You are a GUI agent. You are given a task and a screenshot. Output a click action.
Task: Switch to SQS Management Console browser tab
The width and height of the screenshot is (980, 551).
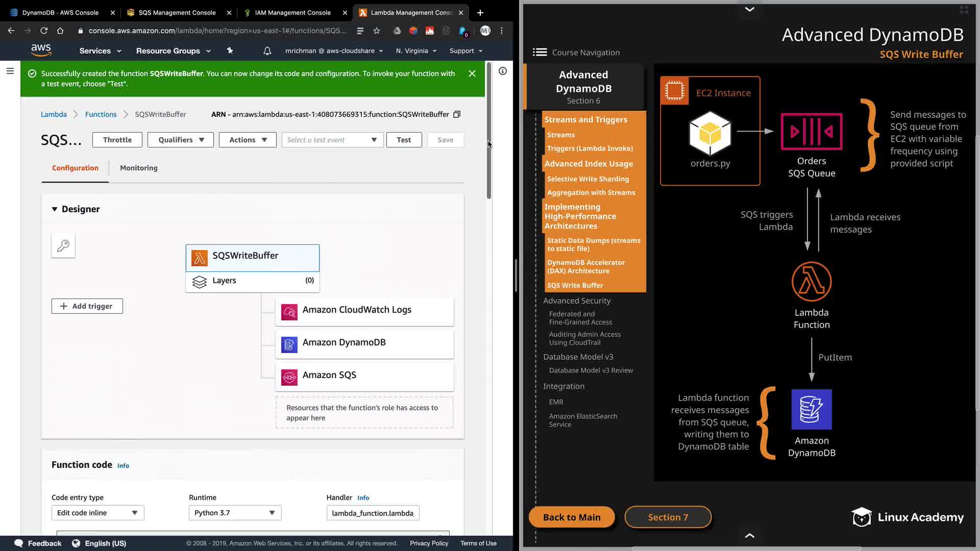click(x=177, y=12)
